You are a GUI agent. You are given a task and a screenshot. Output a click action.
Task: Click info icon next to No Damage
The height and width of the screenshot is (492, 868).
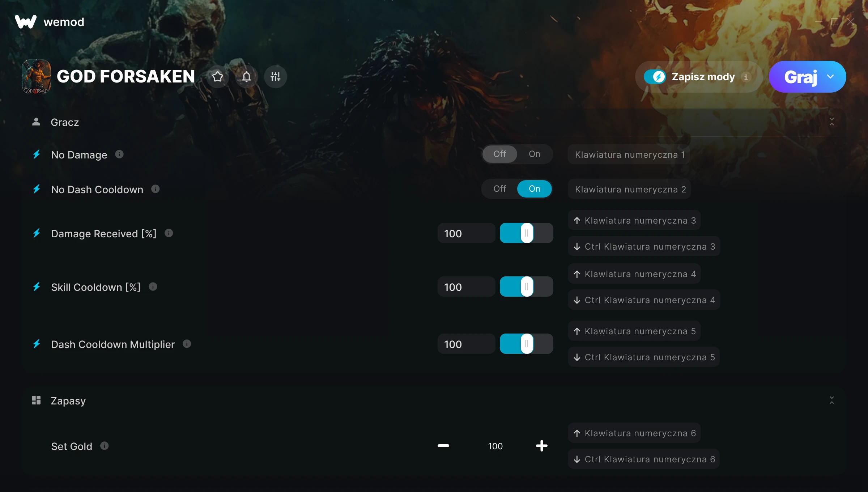point(119,154)
